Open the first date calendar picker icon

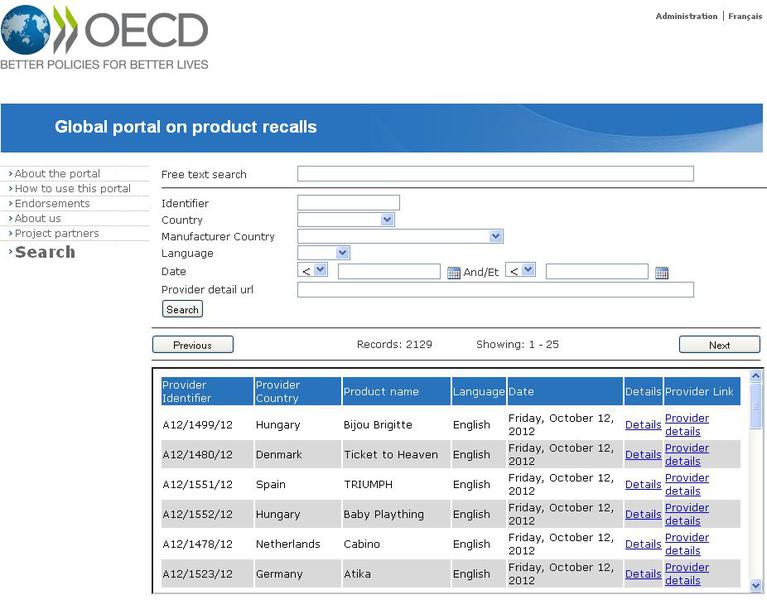453,273
